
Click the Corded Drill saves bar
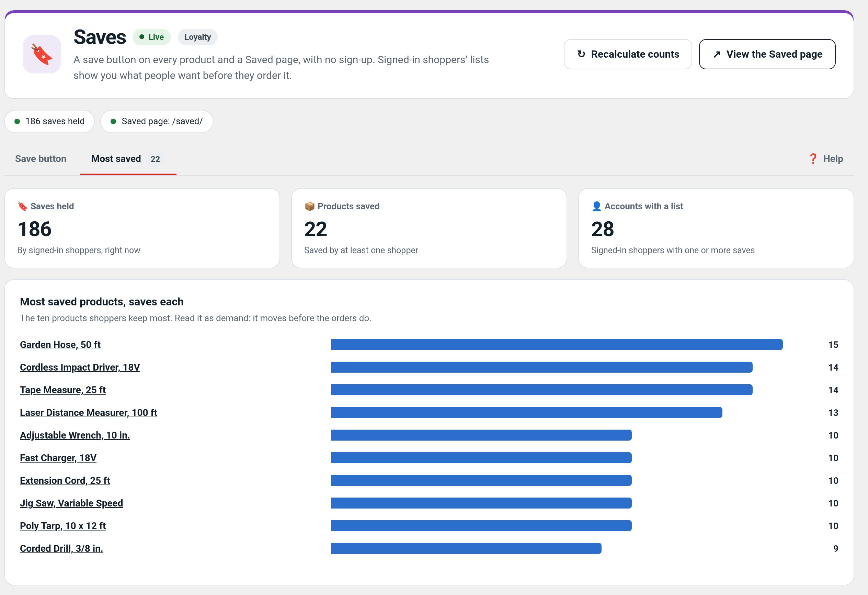[x=466, y=548]
